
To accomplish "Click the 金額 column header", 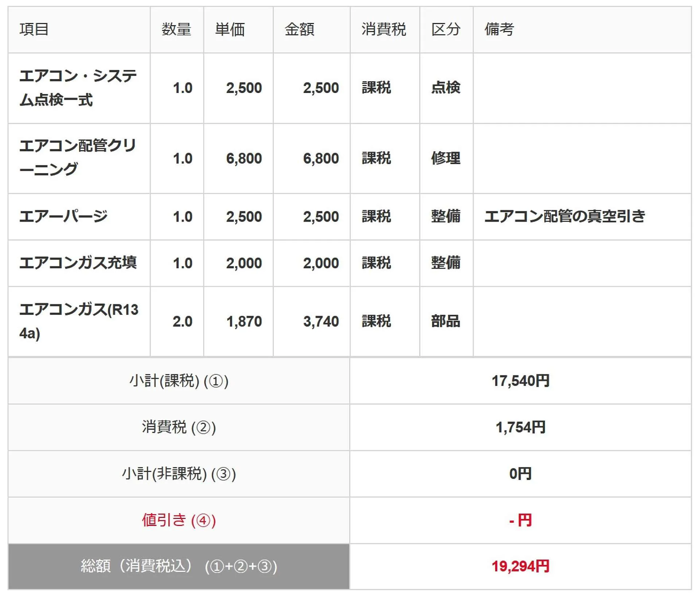I will coord(299,29).
